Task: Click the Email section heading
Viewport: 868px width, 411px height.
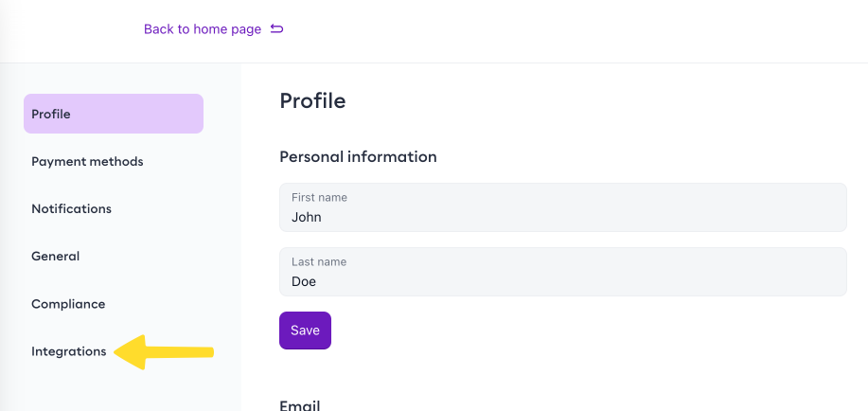Action: (x=300, y=405)
